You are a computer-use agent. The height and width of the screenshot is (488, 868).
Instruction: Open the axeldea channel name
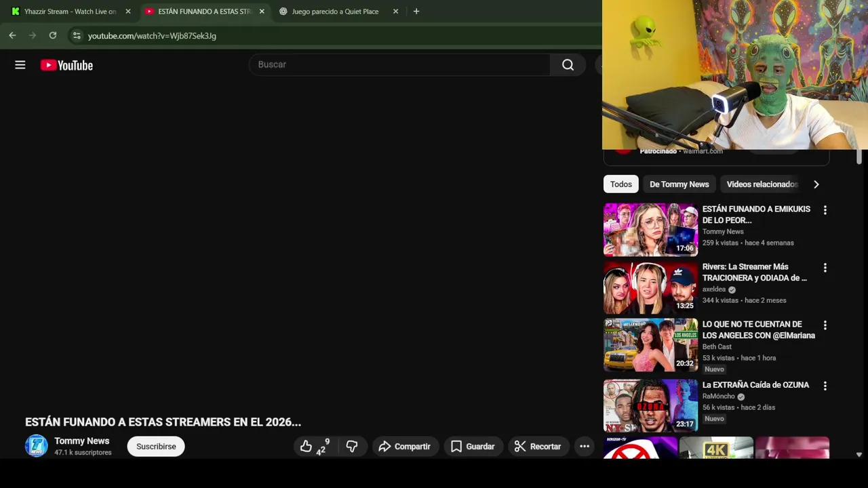click(x=714, y=289)
